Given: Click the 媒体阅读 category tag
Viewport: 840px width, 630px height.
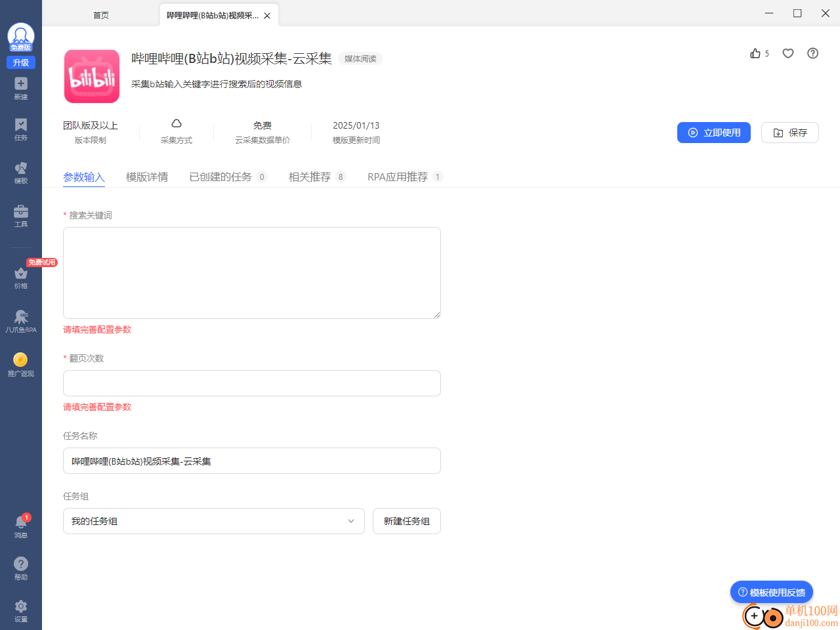Looking at the screenshot, I should (360, 59).
